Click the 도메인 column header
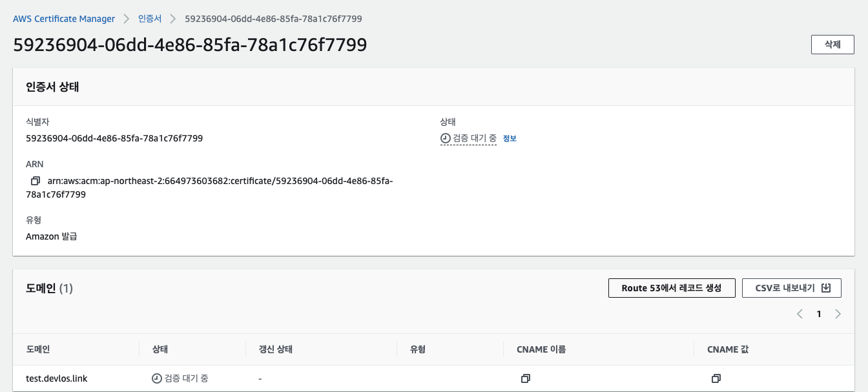868x392 pixels. (x=38, y=349)
